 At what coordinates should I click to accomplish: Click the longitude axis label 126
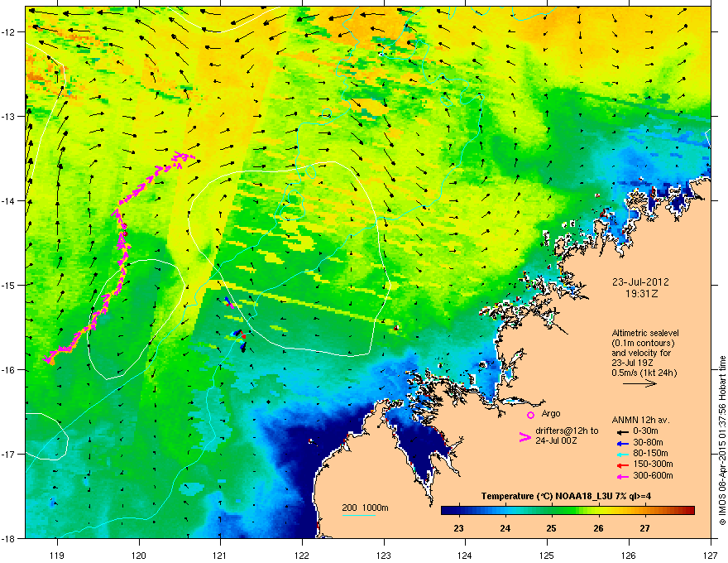tap(628, 555)
